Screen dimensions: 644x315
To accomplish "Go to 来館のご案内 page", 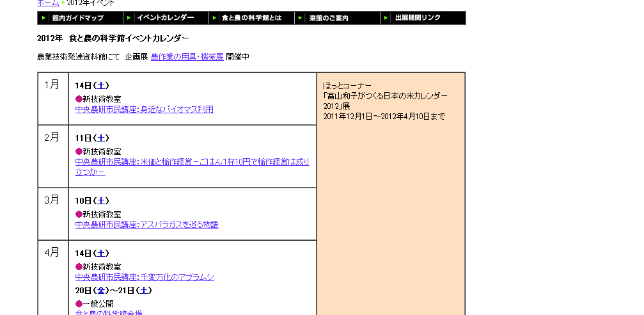I will point(327,18).
